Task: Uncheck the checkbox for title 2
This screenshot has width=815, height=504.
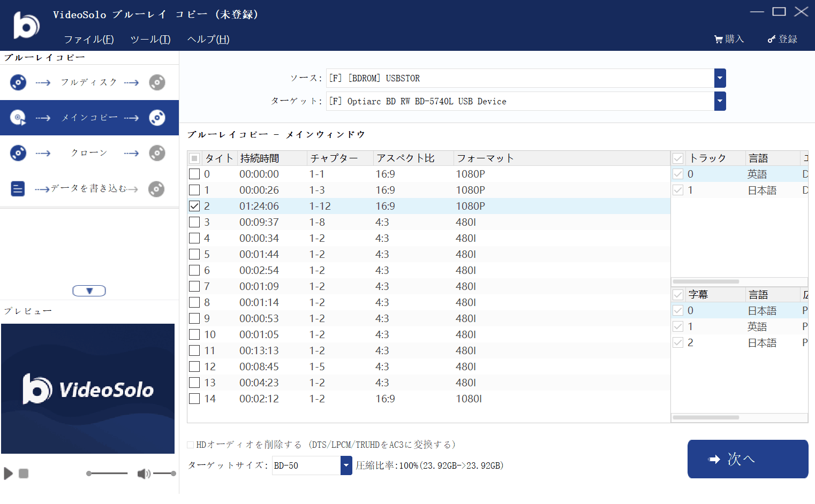Action: (194, 206)
